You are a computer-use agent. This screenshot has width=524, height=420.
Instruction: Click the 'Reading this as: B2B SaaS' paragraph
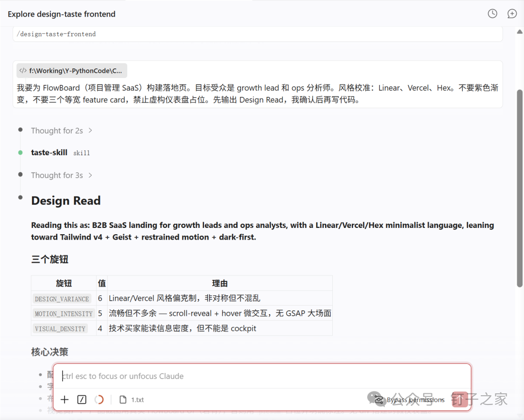coord(262,231)
